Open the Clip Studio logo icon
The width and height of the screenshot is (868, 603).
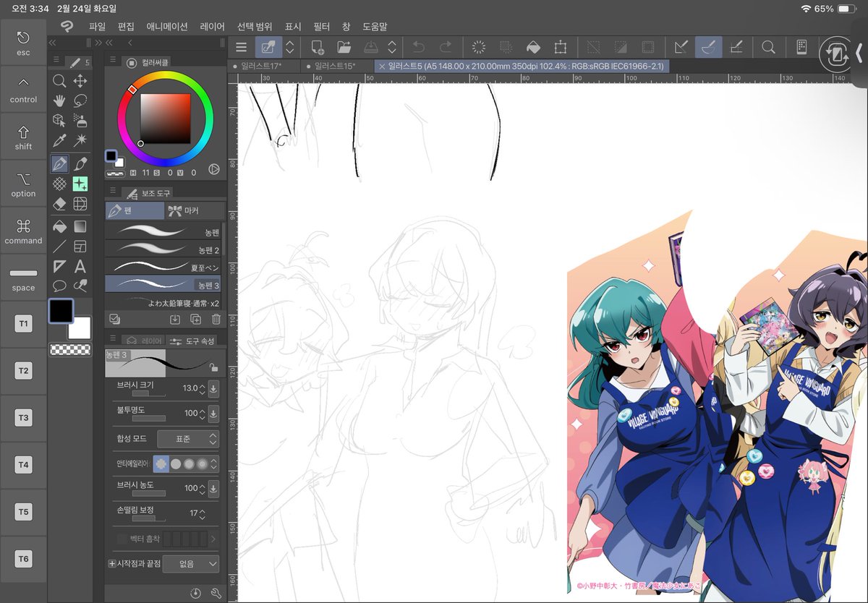click(67, 26)
